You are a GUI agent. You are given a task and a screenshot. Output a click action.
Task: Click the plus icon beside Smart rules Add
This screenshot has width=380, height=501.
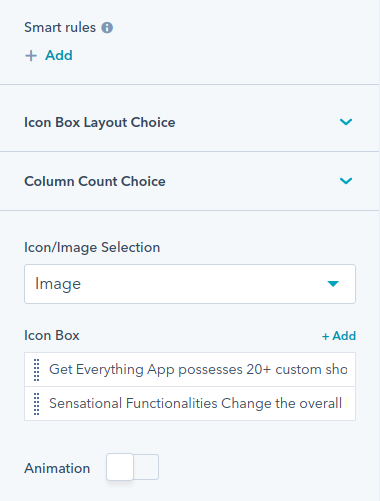(x=31, y=56)
